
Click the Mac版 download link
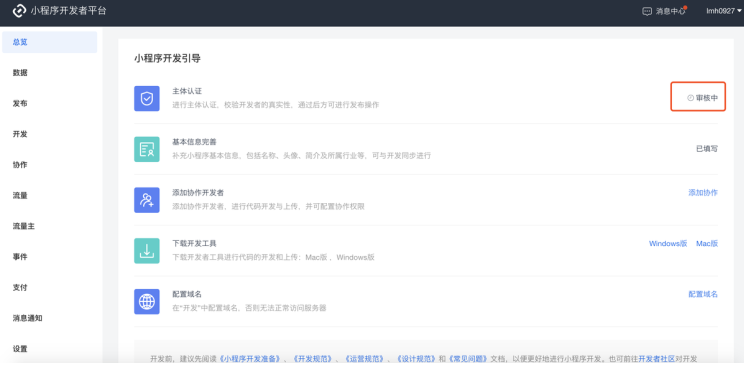(x=707, y=243)
